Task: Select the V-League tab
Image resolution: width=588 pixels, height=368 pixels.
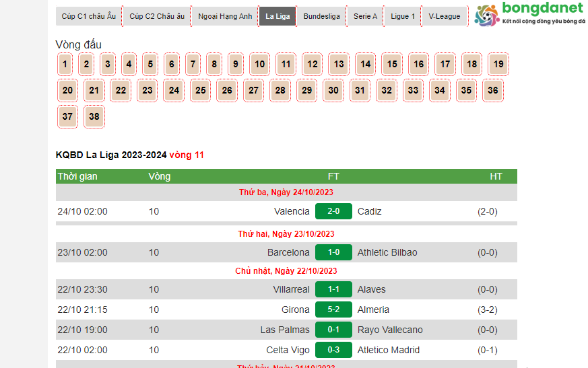Action: coord(445,16)
